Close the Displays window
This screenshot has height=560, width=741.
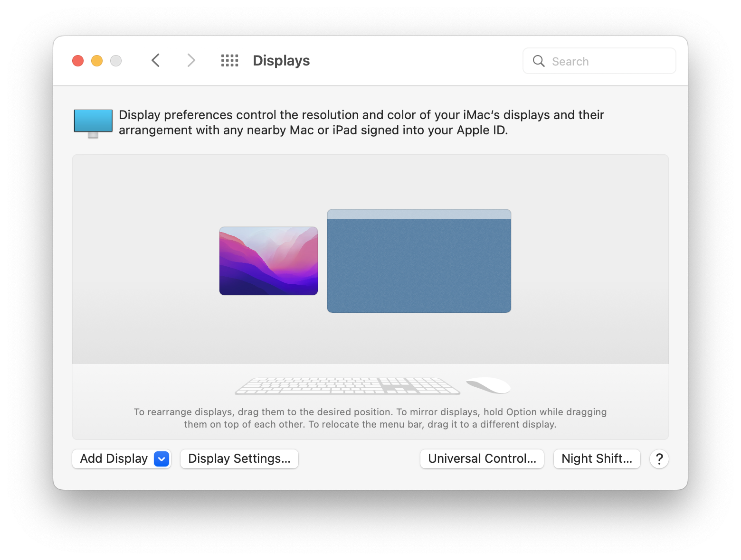78,61
